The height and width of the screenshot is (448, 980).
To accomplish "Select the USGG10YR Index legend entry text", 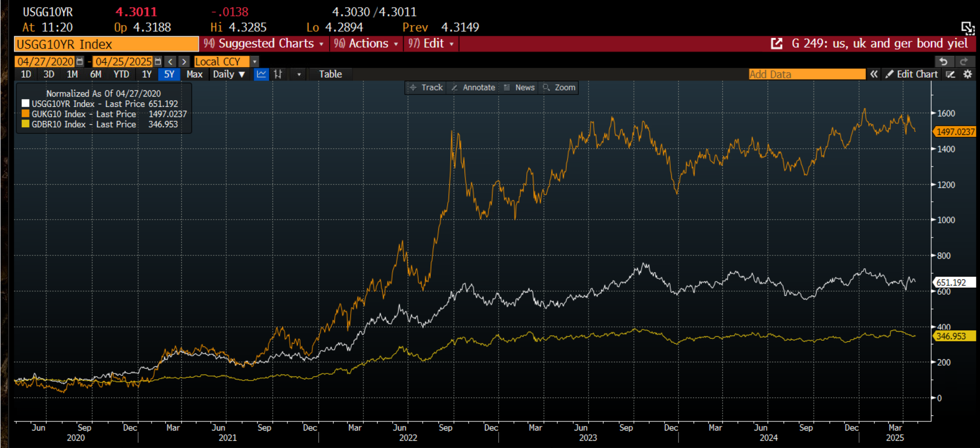I will 105,104.
